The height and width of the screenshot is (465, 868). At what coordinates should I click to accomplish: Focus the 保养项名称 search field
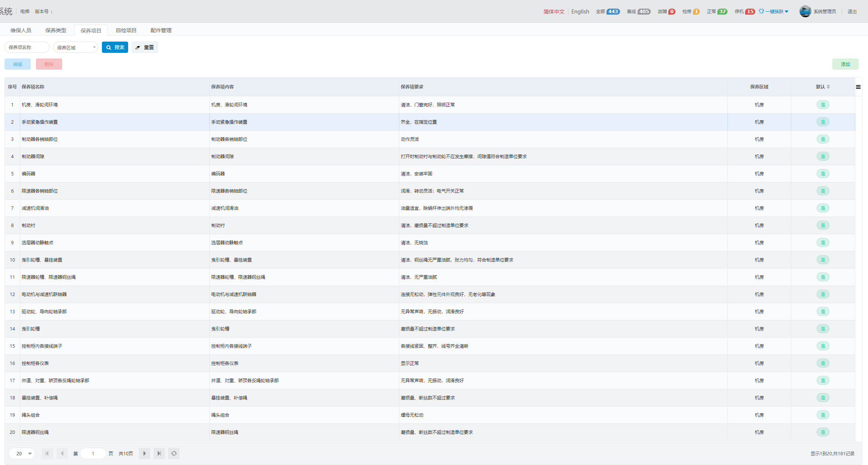tap(27, 48)
